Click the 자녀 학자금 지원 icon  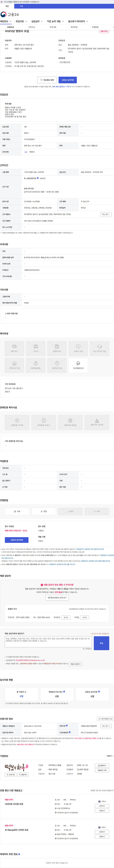tap(100, 348)
